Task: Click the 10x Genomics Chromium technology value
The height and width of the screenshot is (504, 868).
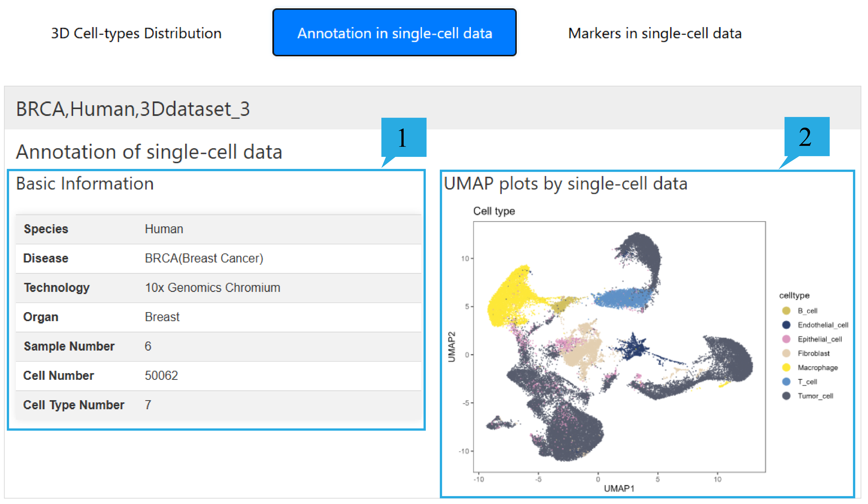Action: [212, 288]
